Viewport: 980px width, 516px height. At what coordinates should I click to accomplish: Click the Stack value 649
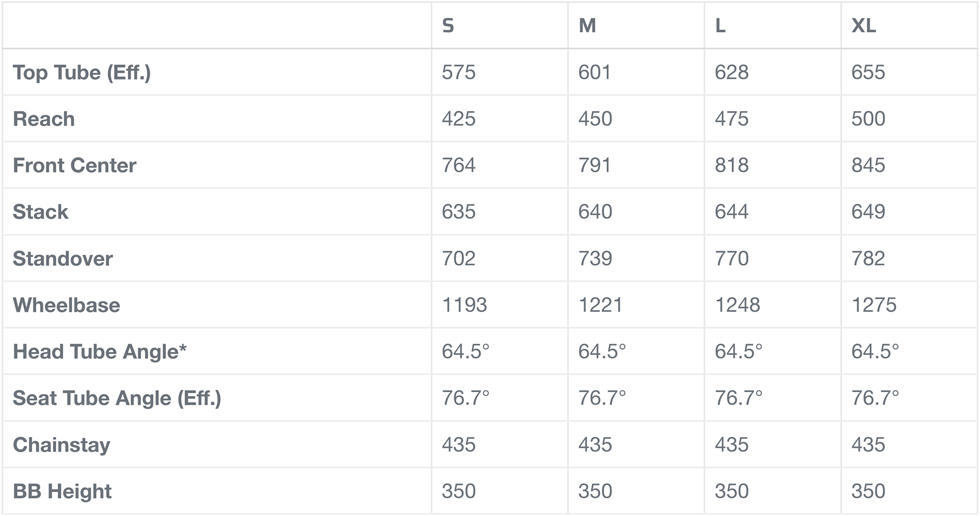coord(868,212)
